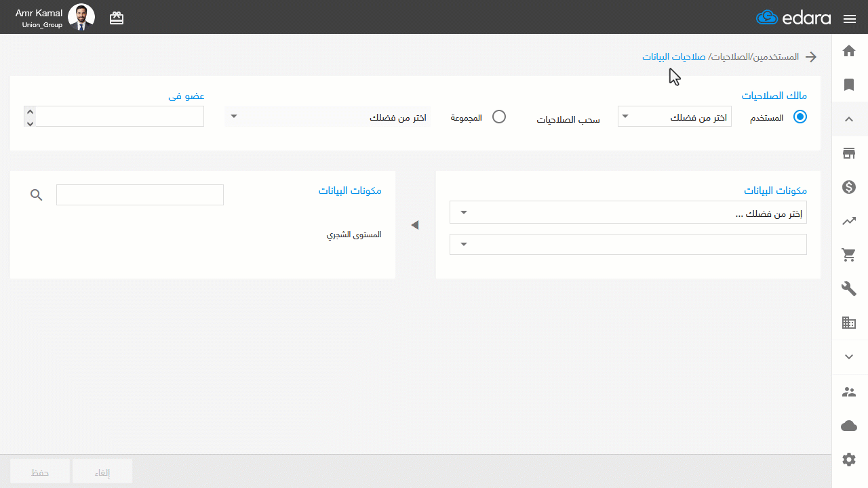The width and height of the screenshot is (868, 488).
Task: Open the dollar finance sidebar module
Action: click(849, 187)
